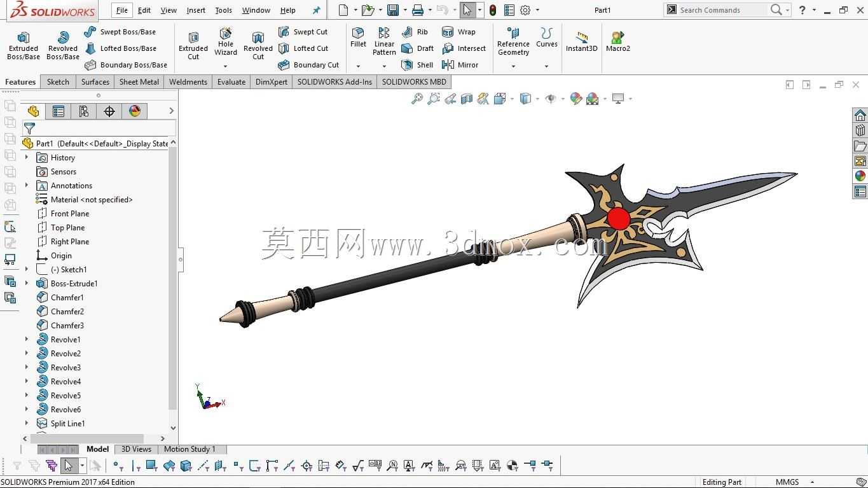Open the Hole Wizard tool
The image size is (868, 488).
pos(226,41)
